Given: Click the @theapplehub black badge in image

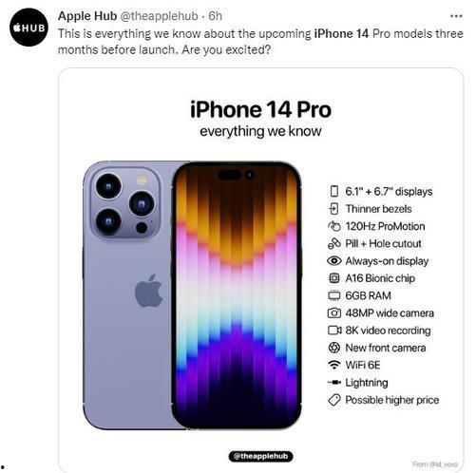Looking at the screenshot, I should pos(260,456).
